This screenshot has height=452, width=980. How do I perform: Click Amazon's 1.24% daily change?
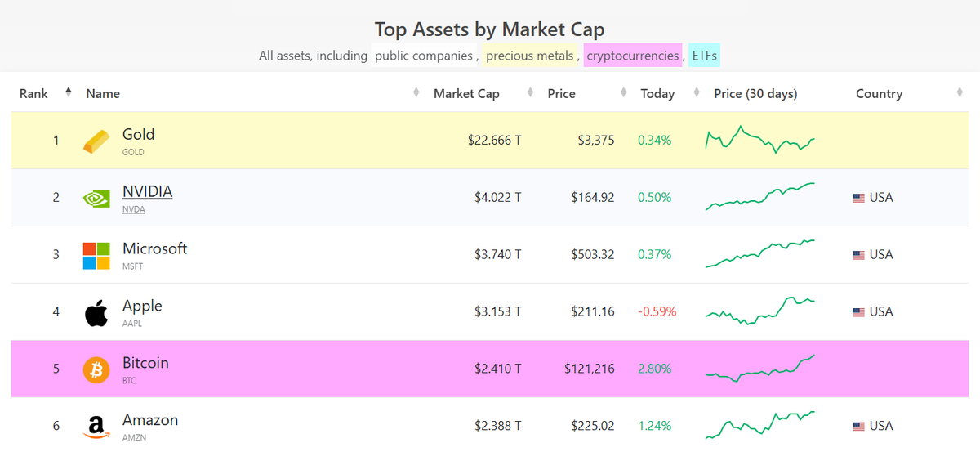coord(654,427)
